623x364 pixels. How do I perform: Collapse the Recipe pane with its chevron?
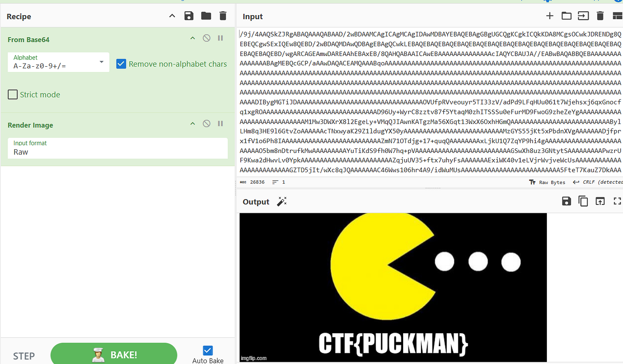pyautogui.click(x=172, y=16)
